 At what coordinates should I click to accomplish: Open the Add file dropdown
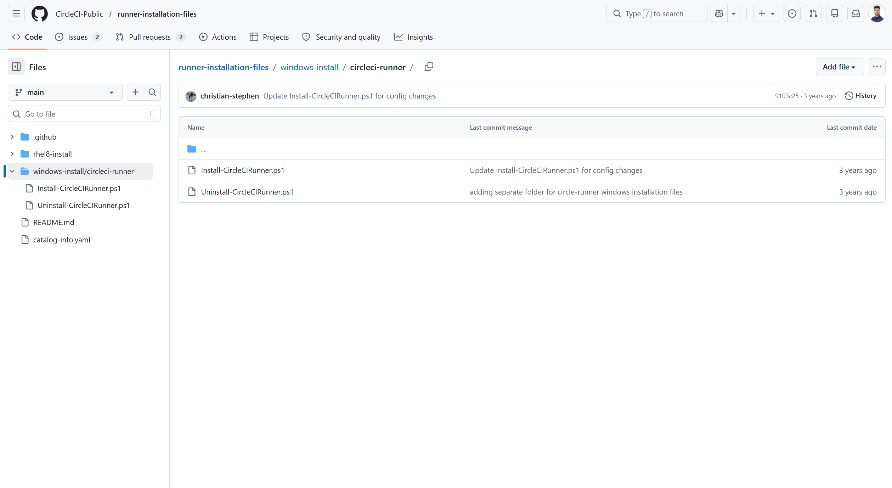click(x=839, y=67)
